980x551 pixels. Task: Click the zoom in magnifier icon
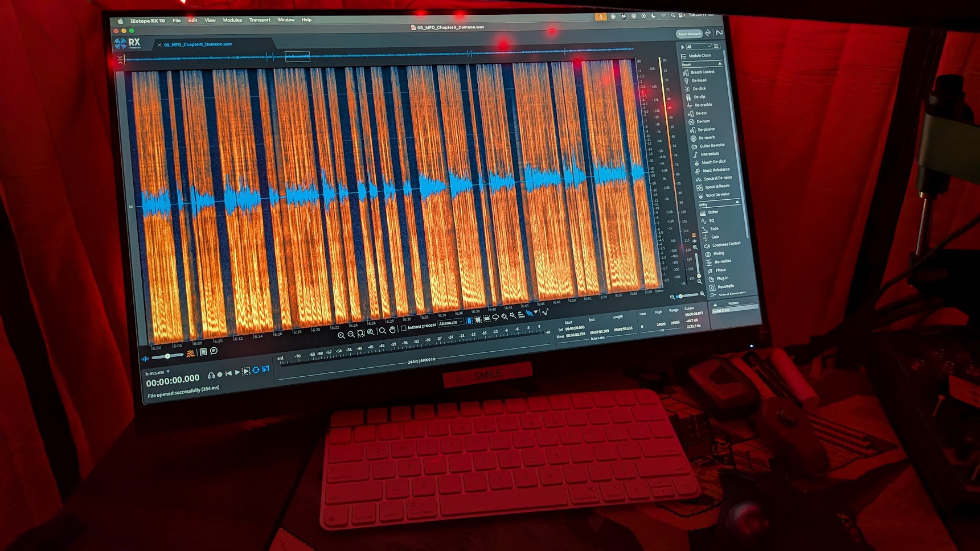341,335
